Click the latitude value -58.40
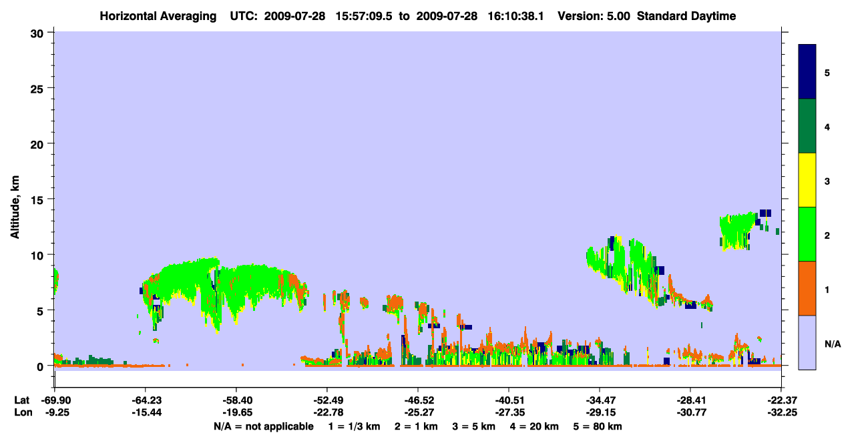The image size is (868, 445). coord(236,400)
